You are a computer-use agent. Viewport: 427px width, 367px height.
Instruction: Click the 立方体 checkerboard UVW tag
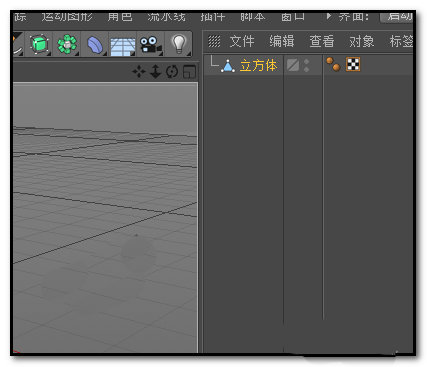tap(353, 64)
